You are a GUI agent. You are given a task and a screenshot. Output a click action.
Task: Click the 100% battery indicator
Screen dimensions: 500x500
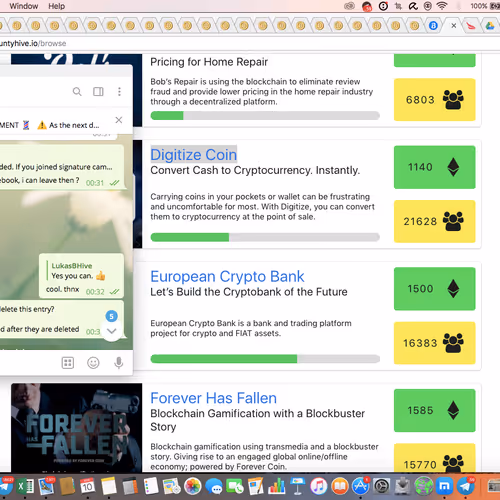(485, 6)
